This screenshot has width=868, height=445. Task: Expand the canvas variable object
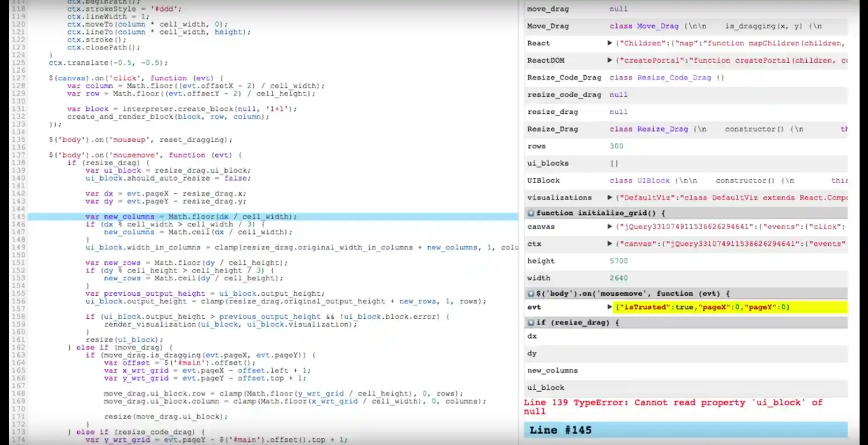609,226
